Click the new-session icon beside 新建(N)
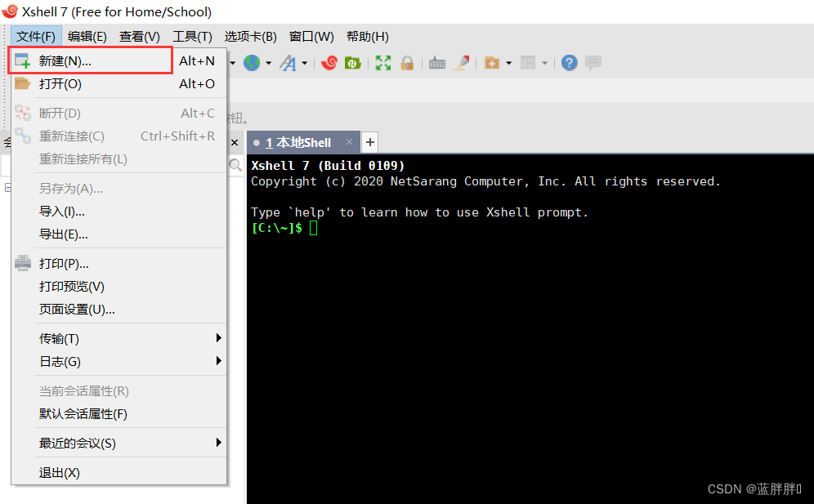The image size is (814, 504). click(22, 60)
